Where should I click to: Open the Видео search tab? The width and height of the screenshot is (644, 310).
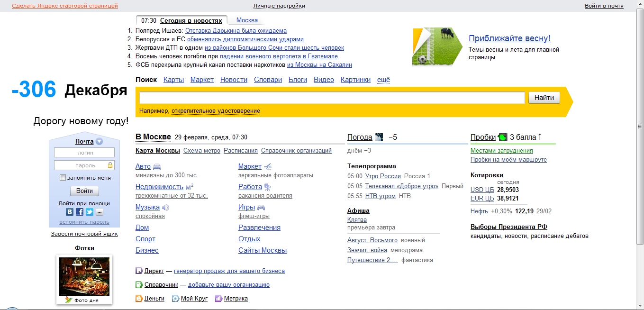pos(324,80)
